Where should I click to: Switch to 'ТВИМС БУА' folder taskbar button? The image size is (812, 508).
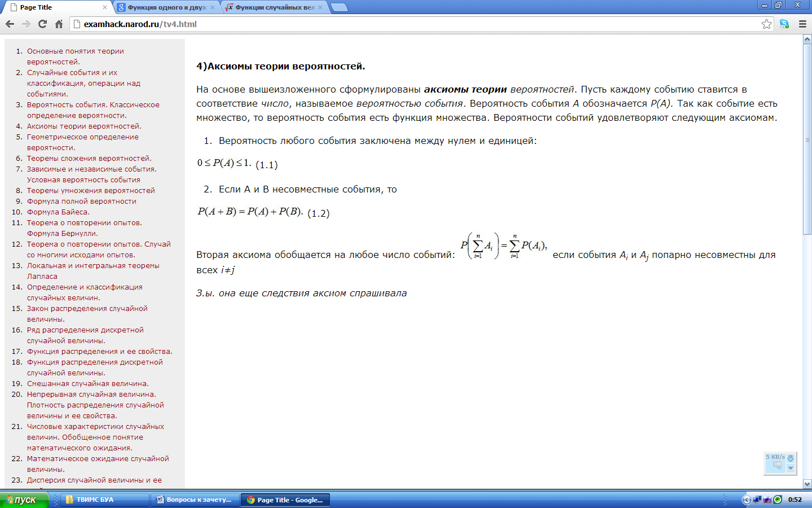105,500
